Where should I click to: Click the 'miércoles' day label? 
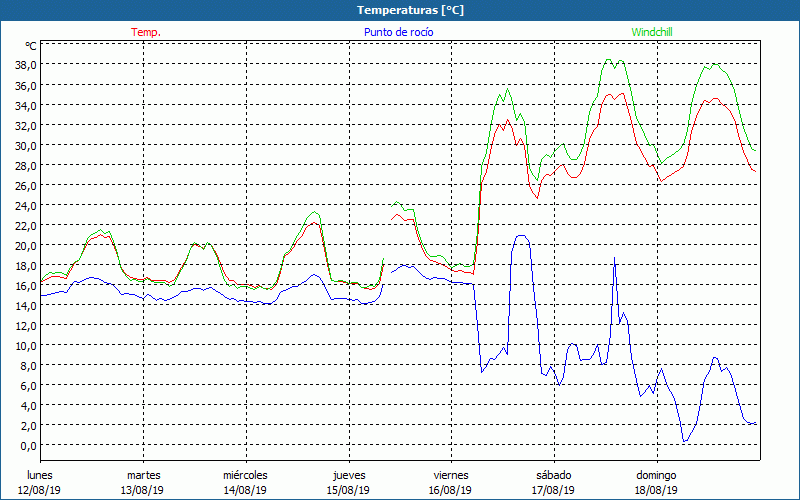pyautogui.click(x=245, y=475)
